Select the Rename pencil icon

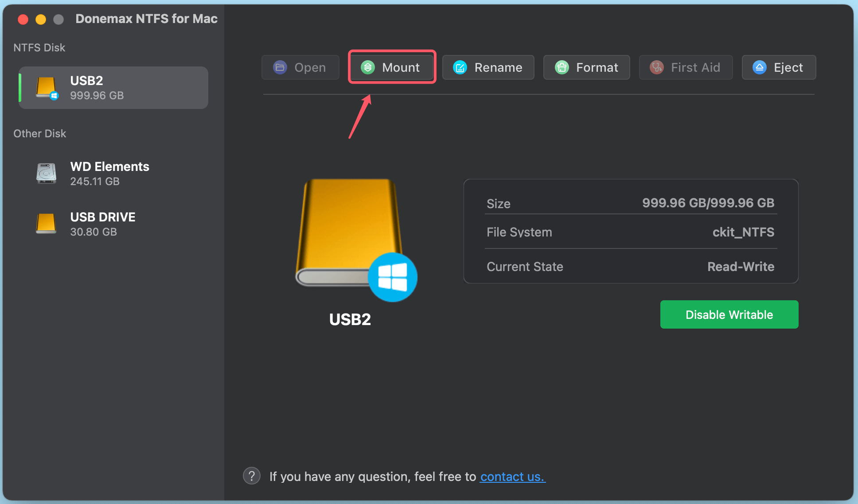click(460, 67)
